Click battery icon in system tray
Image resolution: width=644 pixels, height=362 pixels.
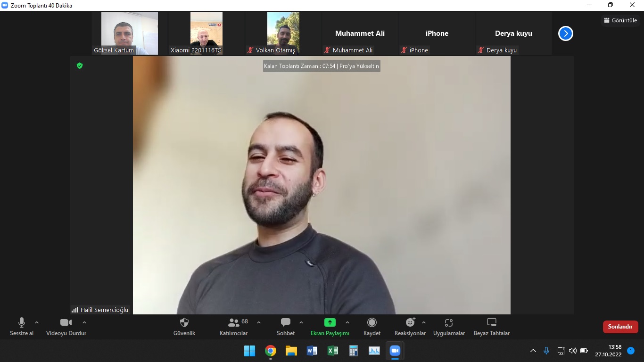click(584, 351)
